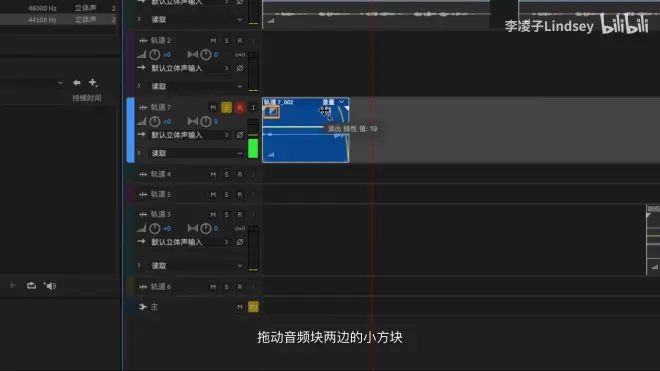Click the fade-out handle at clip's top-right corner

tap(346, 108)
